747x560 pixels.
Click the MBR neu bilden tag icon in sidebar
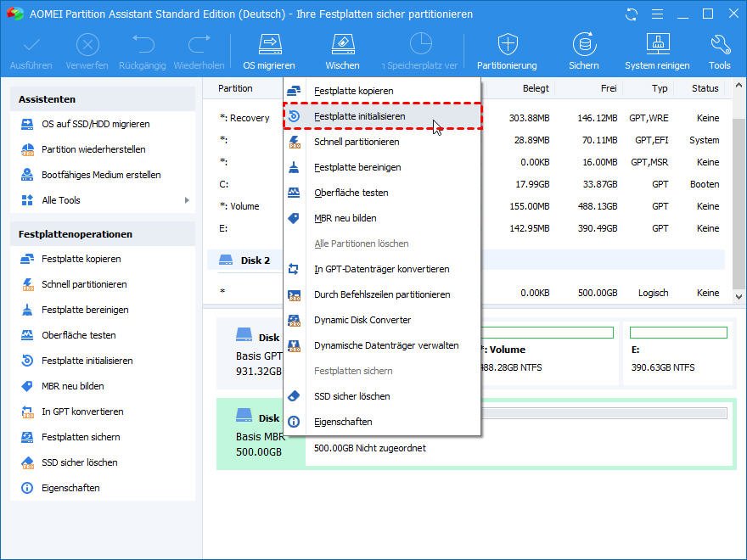point(27,386)
